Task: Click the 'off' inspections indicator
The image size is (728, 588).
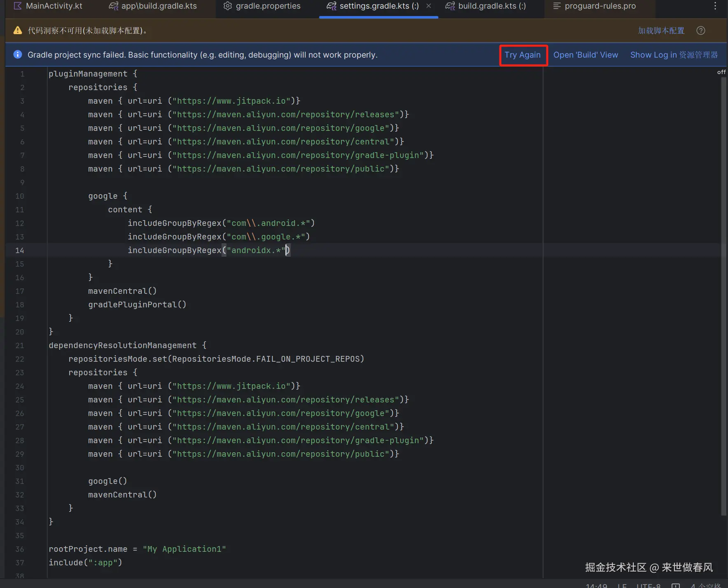Action: coord(721,72)
